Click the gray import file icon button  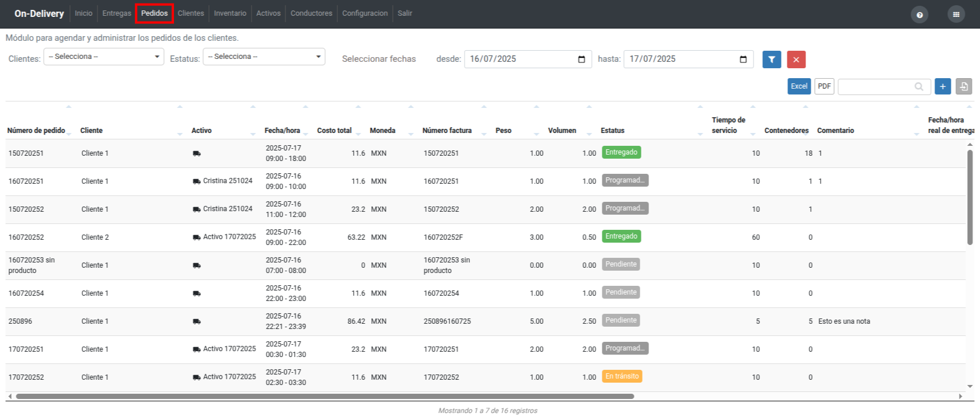pyautogui.click(x=964, y=86)
